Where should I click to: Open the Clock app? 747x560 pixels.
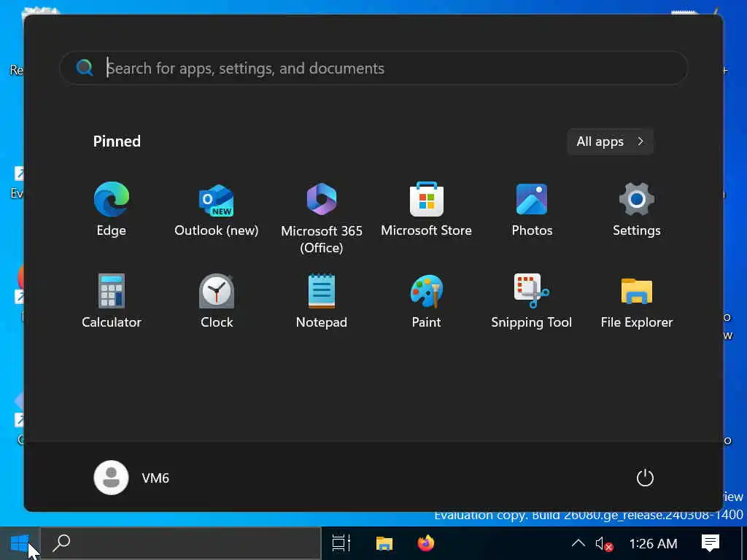click(216, 300)
